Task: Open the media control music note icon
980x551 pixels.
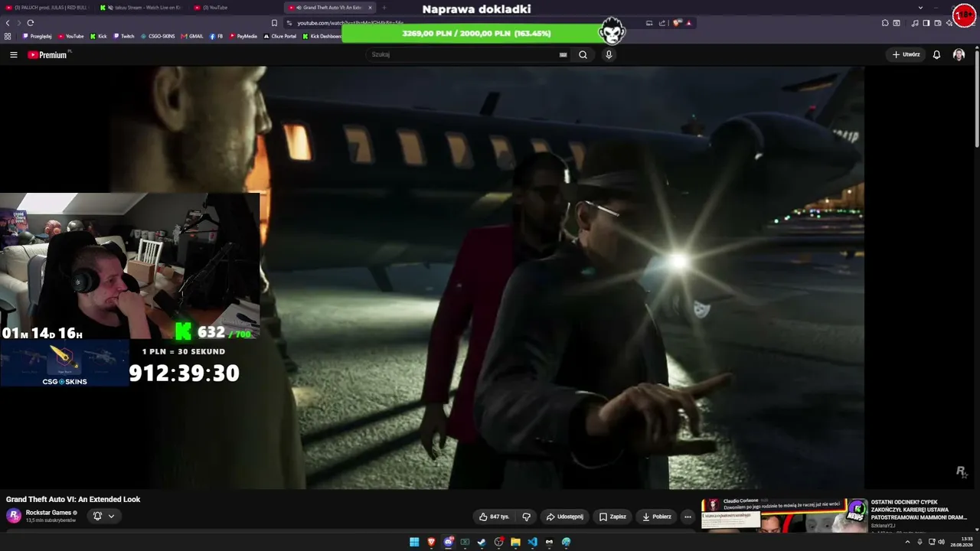Action: [x=915, y=23]
